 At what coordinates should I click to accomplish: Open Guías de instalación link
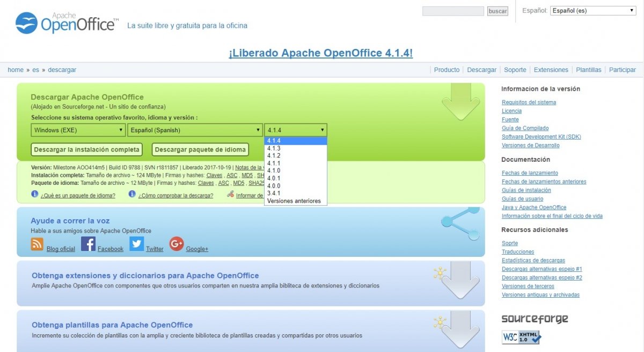point(526,190)
